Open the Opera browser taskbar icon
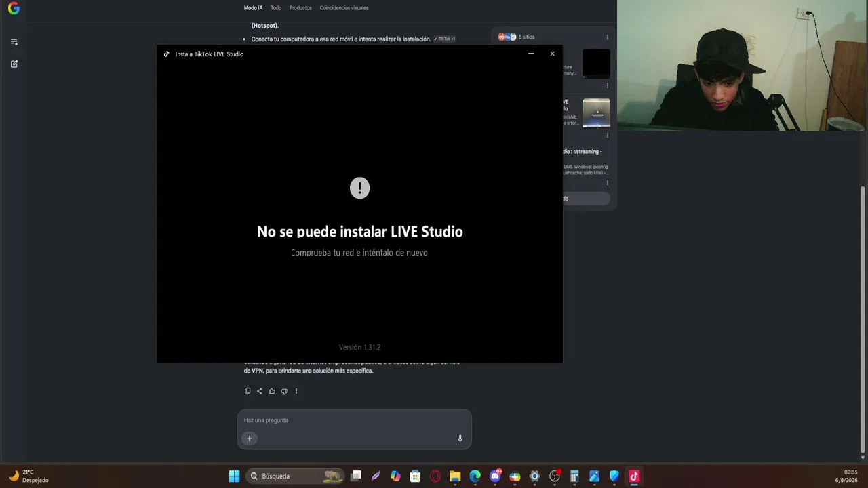The width and height of the screenshot is (868, 488). 435,476
